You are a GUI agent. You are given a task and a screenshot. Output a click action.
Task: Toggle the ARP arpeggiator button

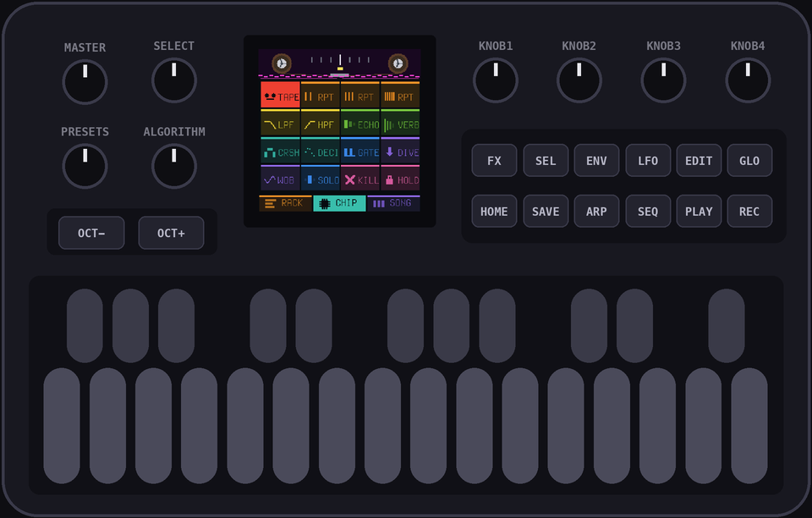point(596,212)
